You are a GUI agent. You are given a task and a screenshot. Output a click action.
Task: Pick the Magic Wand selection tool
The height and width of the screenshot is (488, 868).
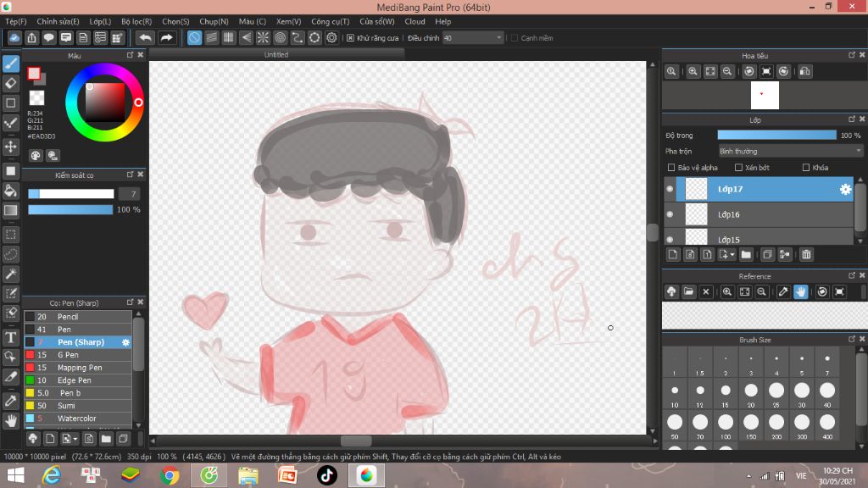tap(11, 274)
